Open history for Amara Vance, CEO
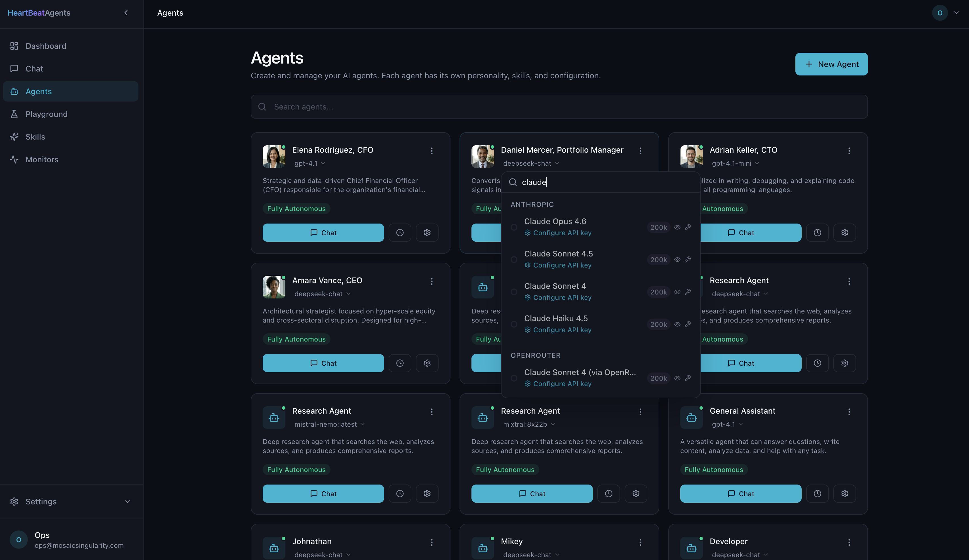Image resolution: width=969 pixels, height=560 pixels. point(400,363)
